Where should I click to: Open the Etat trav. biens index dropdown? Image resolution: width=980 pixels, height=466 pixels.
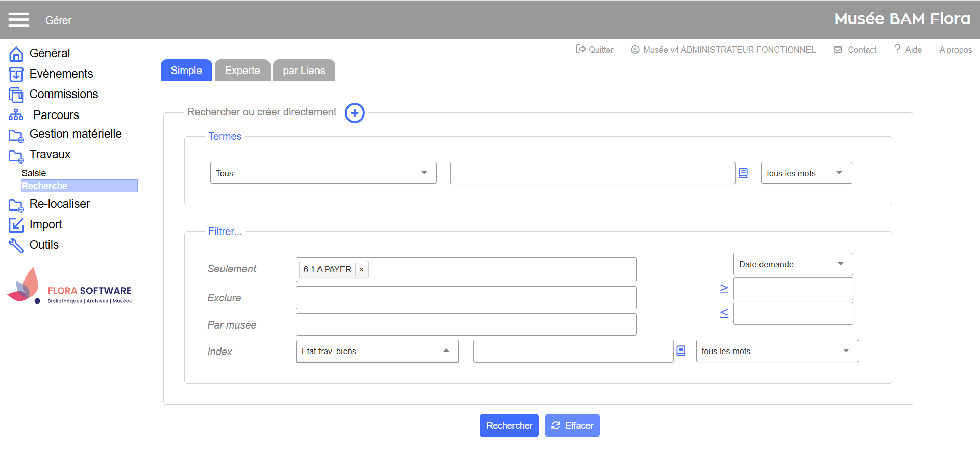click(377, 351)
